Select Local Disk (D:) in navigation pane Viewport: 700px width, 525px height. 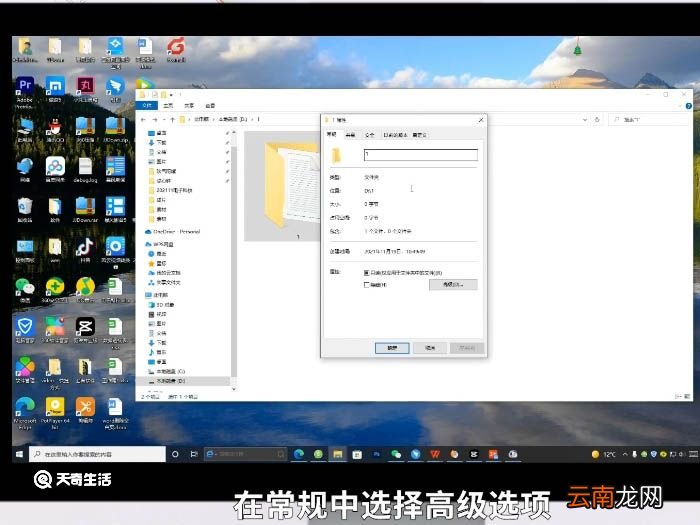tap(170, 381)
